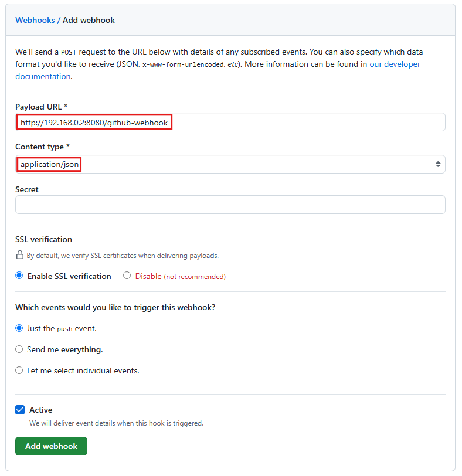Image resolution: width=462 pixels, height=476 pixels.
Task: Click into the Payload URL field
Action: [230, 122]
